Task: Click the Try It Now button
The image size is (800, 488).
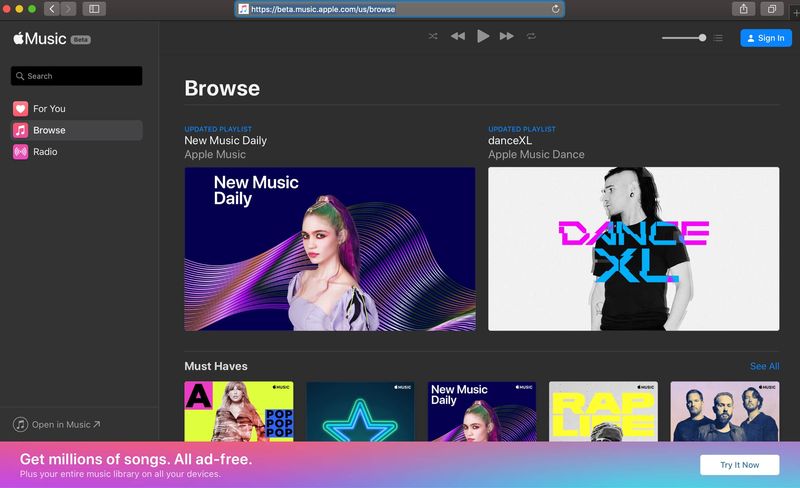Action: [740, 465]
